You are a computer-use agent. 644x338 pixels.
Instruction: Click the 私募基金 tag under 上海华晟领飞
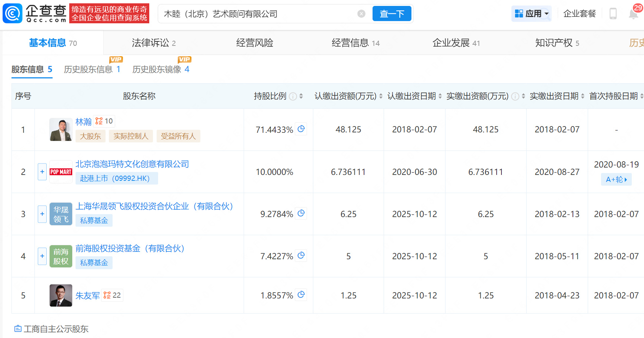pyautogui.click(x=94, y=220)
